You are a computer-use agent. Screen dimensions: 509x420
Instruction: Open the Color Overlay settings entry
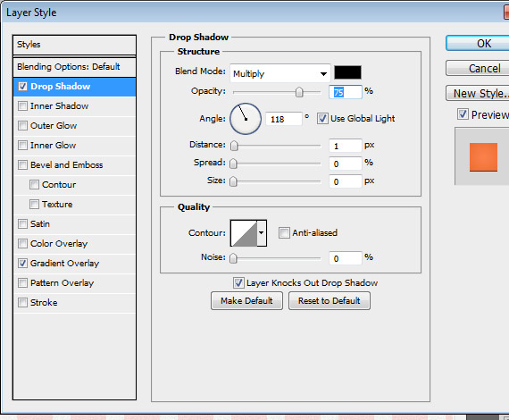(x=74, y=244)
